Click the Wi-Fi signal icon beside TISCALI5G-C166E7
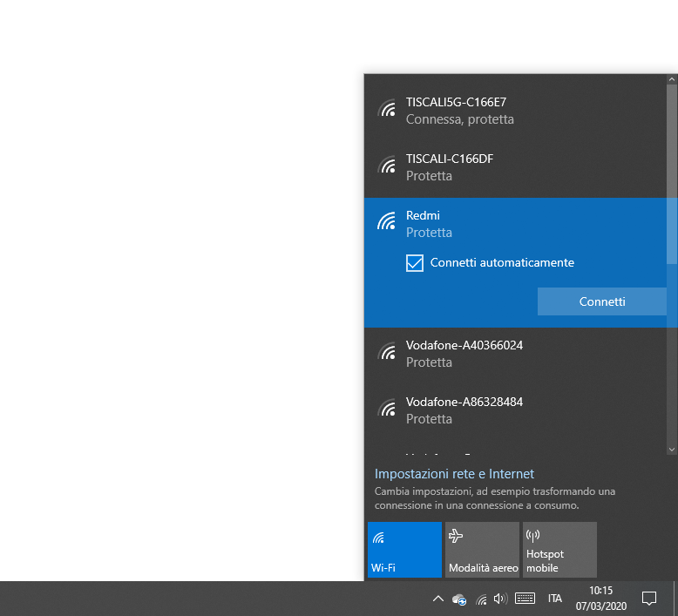Image resolution: width=678 pixels, height=616 pixels. pyautogui.click(x=386, y=109)
